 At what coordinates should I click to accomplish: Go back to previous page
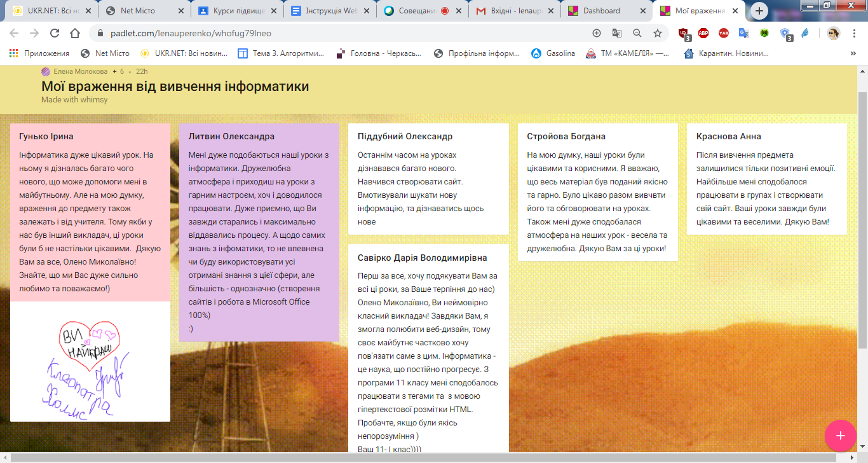(14, 33)
